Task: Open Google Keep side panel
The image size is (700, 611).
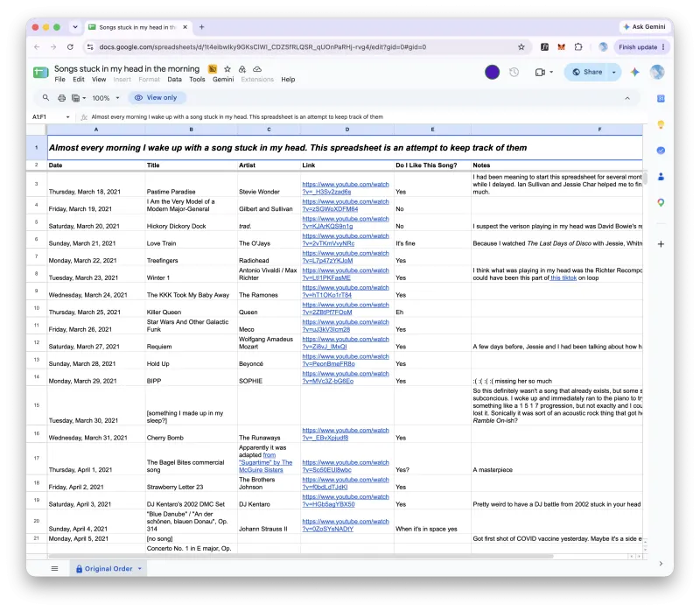Action: pyautogui.click(x=661, y=124)
